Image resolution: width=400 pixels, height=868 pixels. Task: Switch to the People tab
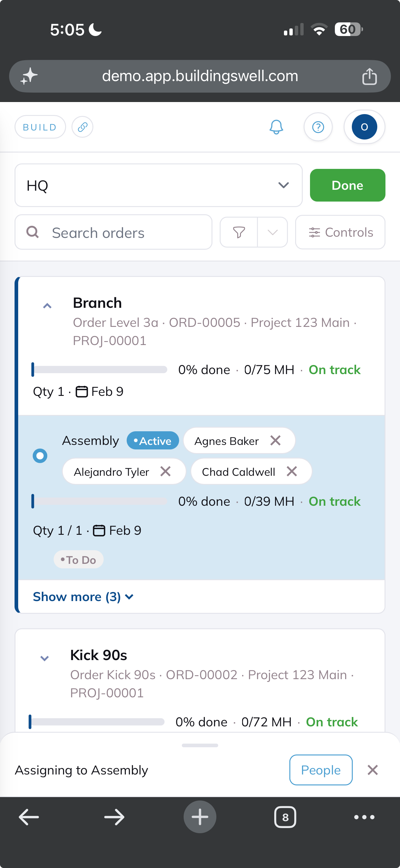coord(321,770)
